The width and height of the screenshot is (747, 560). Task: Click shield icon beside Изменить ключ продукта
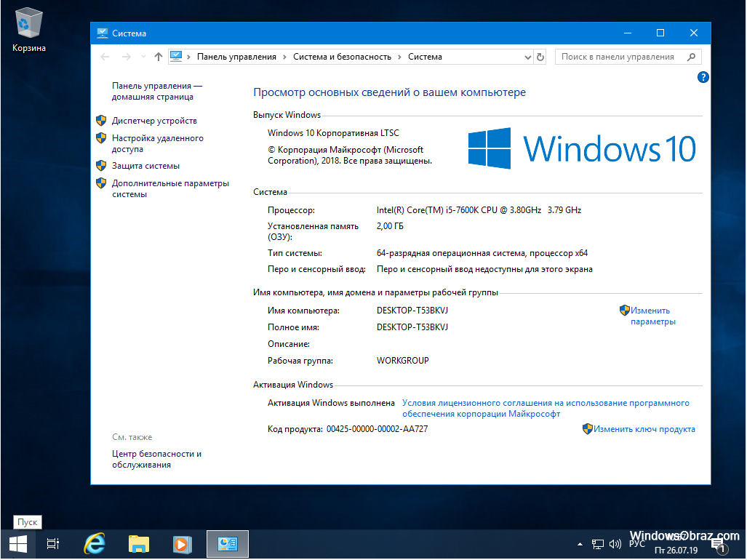(588, 428)
